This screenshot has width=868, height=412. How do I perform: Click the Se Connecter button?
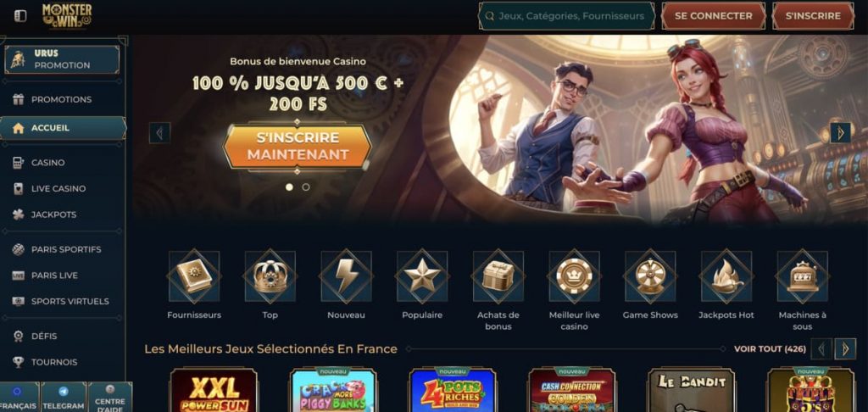[714, 16]
